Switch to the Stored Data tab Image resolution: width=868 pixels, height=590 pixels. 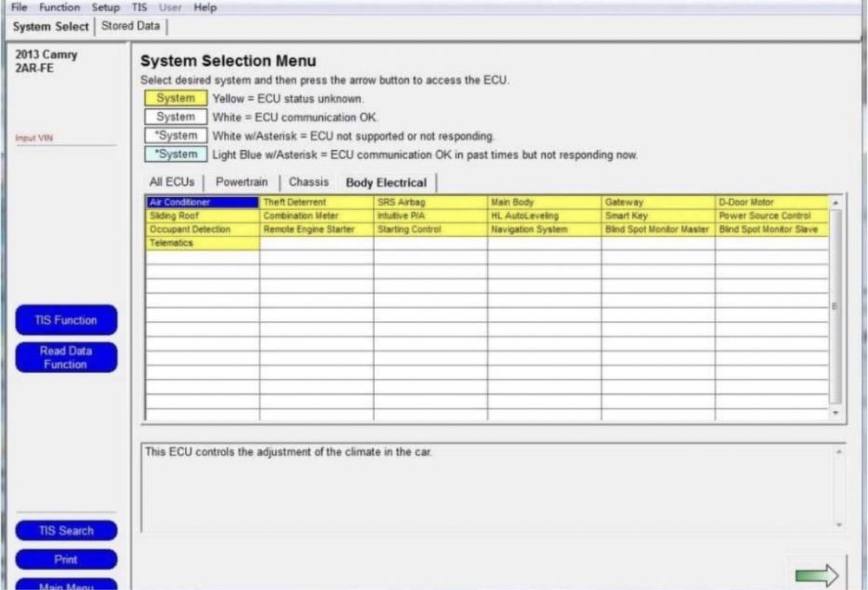point(131,26)
